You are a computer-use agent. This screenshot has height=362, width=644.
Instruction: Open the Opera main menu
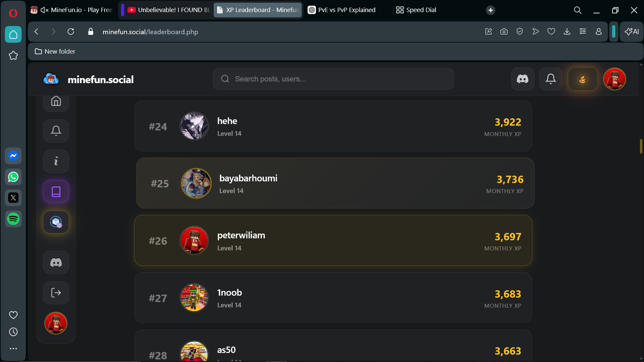coord(13,13)
